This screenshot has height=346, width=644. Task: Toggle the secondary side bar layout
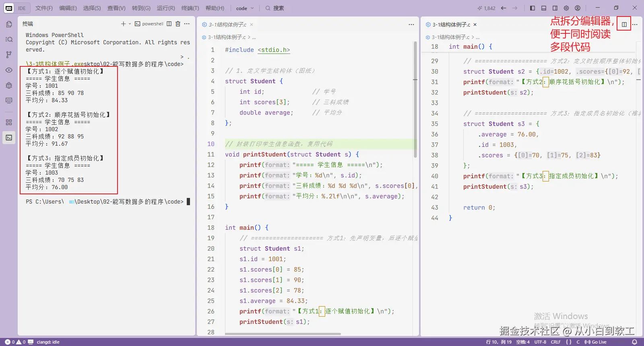pos(555,8)
